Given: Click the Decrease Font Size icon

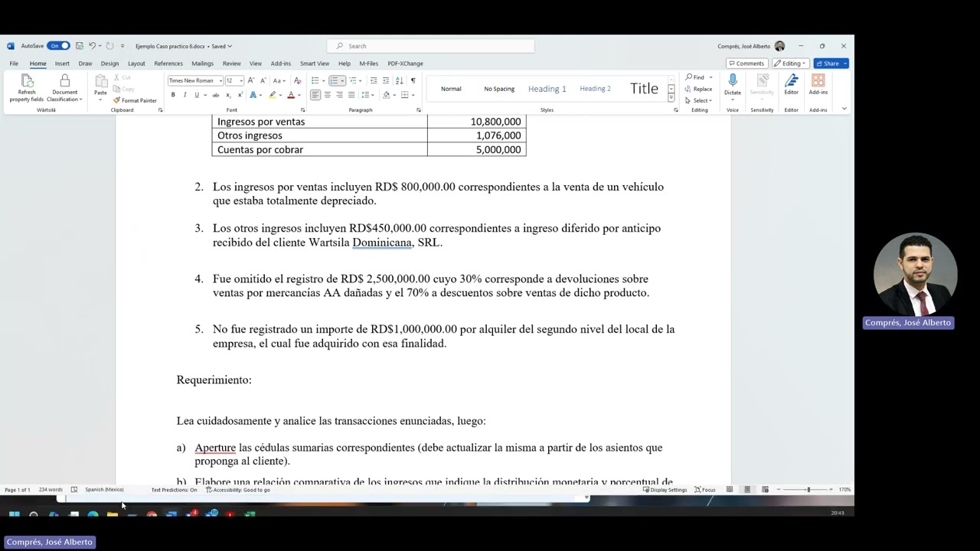Looking at the screenshot, I should pos(263,80).
